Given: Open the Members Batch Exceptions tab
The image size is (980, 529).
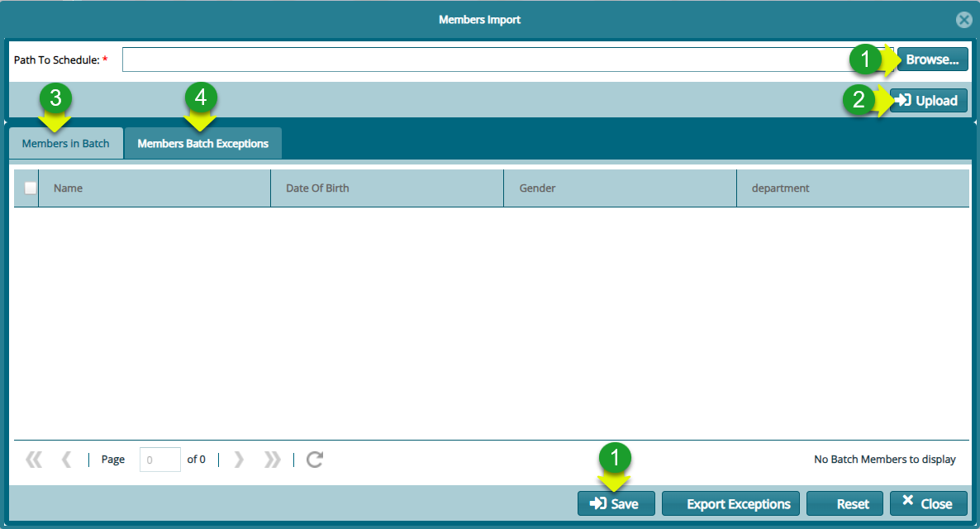Looking at the screenshot, I should pos(202,143).
